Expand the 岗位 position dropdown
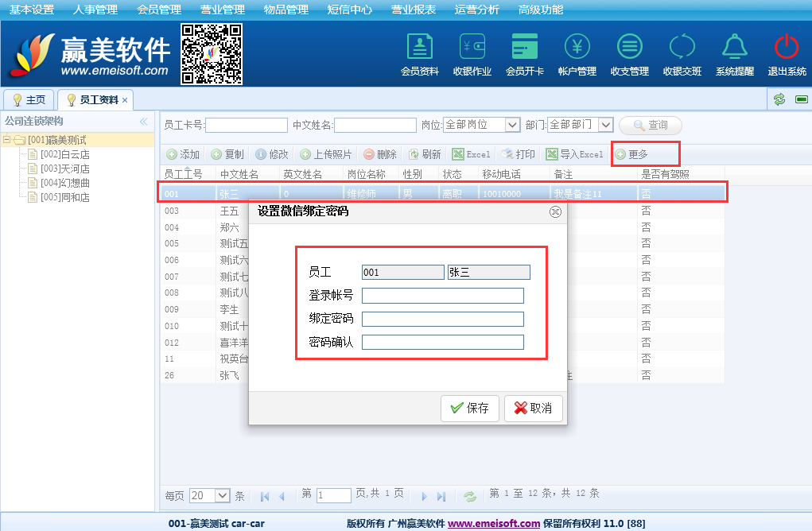 pos(511,125)
